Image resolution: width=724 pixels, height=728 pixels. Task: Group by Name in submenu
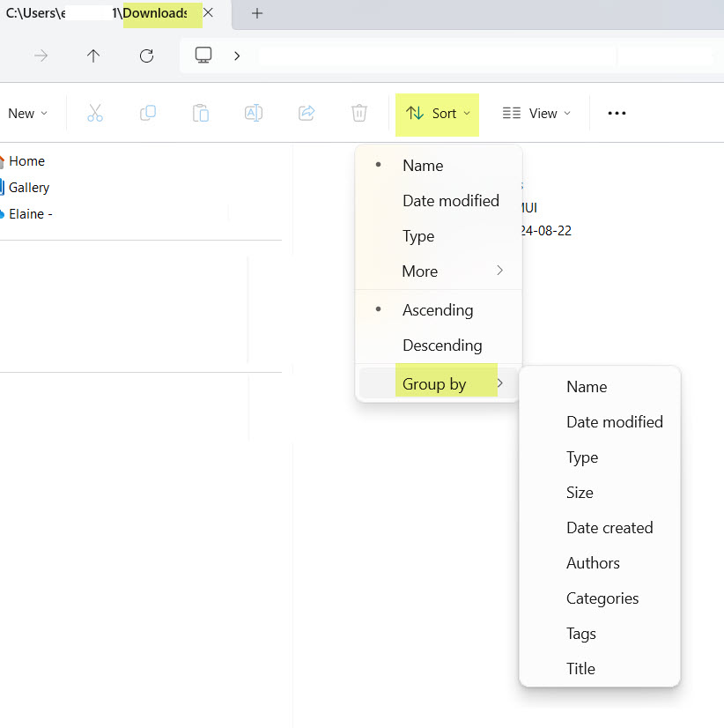(x=600, y=387)
